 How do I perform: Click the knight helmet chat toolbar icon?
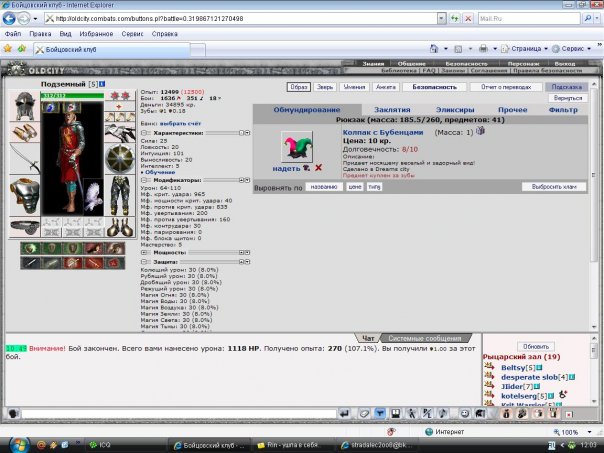point(480,413)
